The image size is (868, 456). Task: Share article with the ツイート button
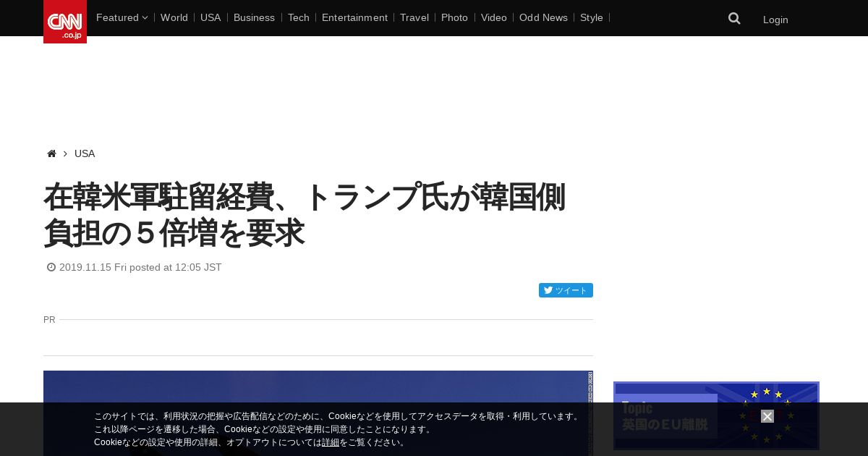[x=566, y=290]
